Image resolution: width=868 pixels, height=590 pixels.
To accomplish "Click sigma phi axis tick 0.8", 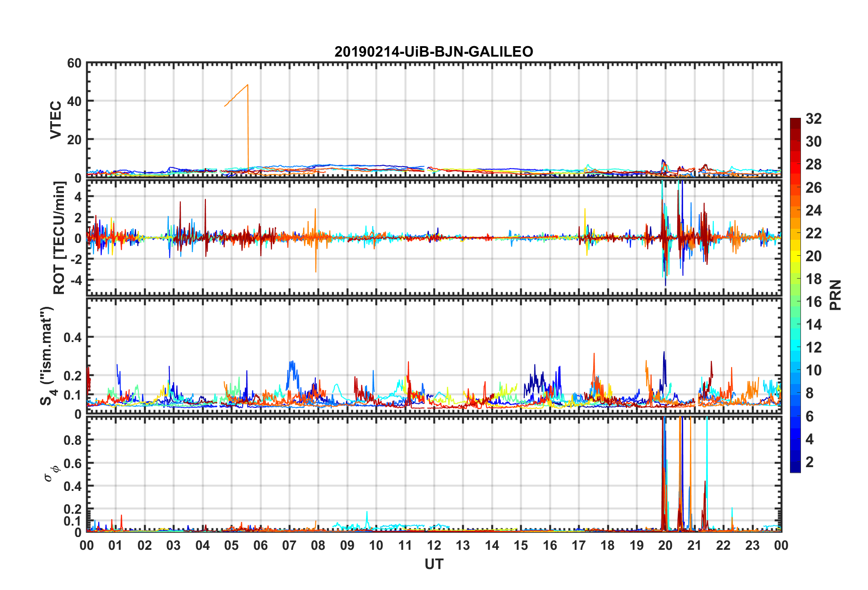I will 73,440.
